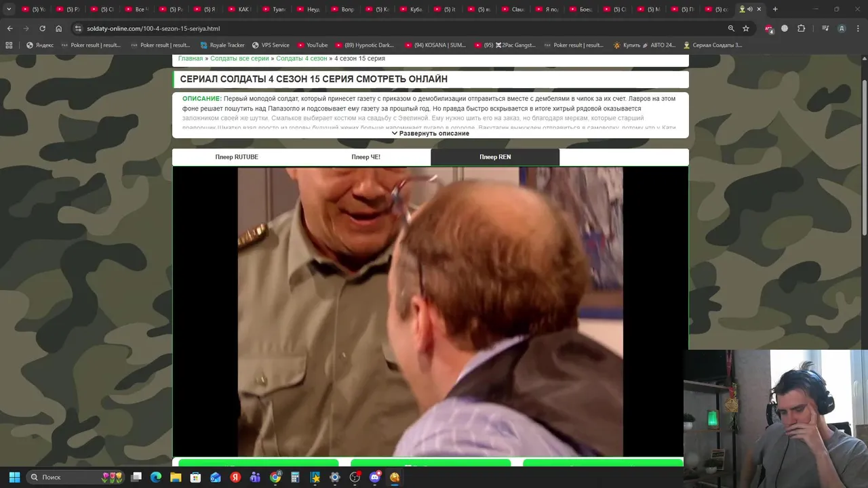Click the address bar URL field
The image size is (868, 488).
(400, 28)
